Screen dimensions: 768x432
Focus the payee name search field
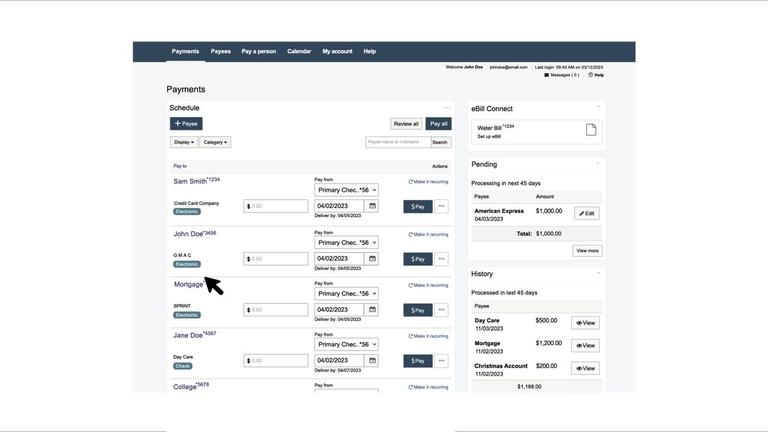398,142
